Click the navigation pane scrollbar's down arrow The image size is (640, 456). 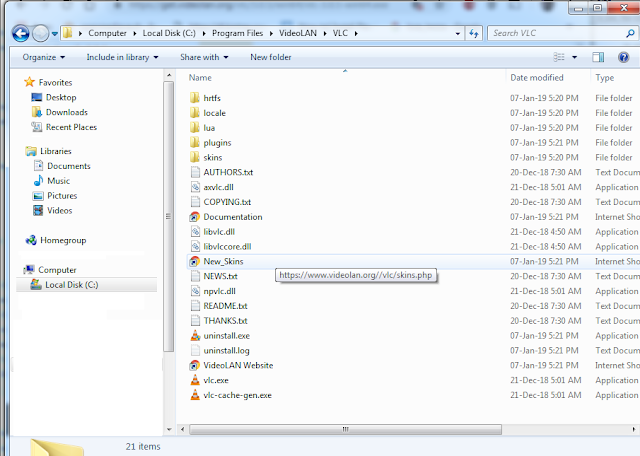coord(169,429)
